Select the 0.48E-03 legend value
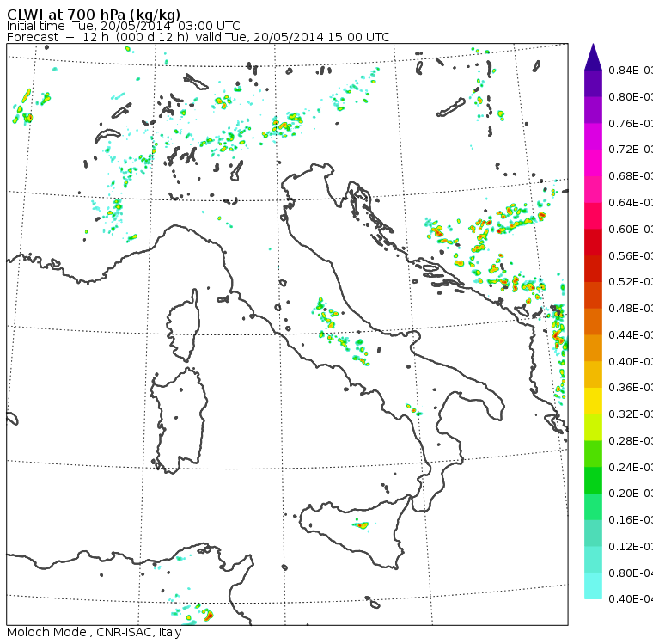The height and width of the screenshot is (644, 653). coord(631,309)
